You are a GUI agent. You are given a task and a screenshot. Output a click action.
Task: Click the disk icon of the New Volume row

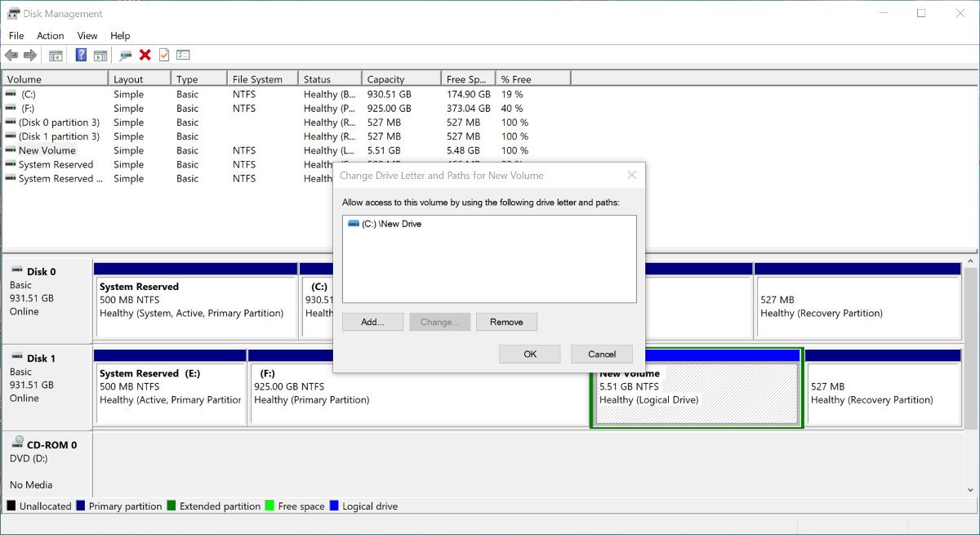coord(11,150)
